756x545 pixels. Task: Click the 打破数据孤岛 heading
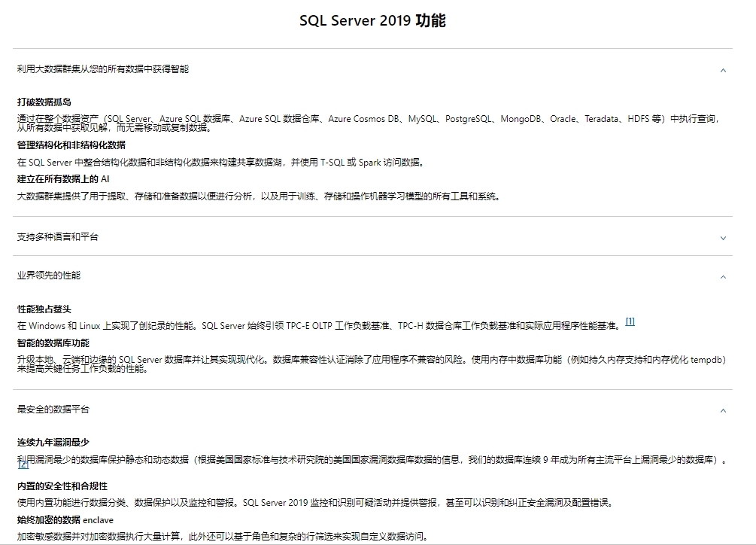(x=44, y=102)
